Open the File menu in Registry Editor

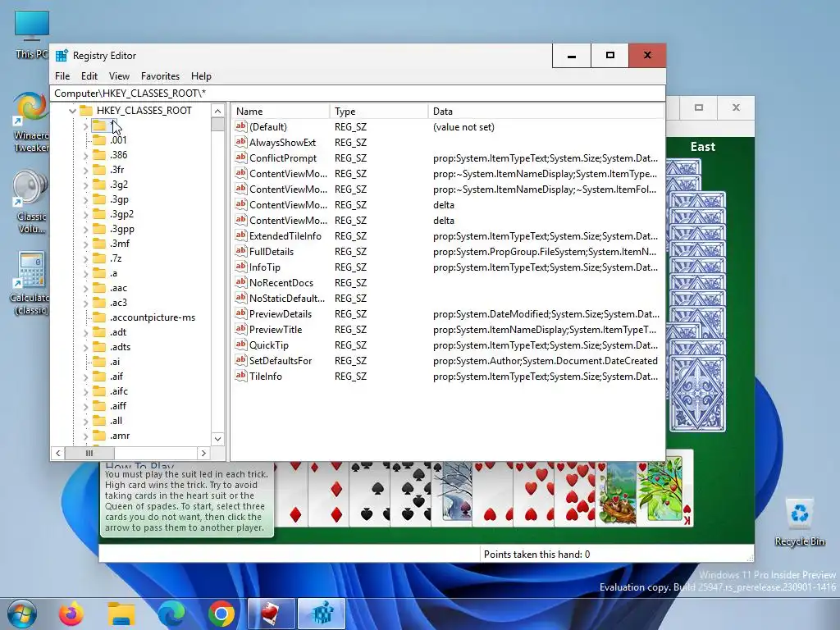point(62,76)
